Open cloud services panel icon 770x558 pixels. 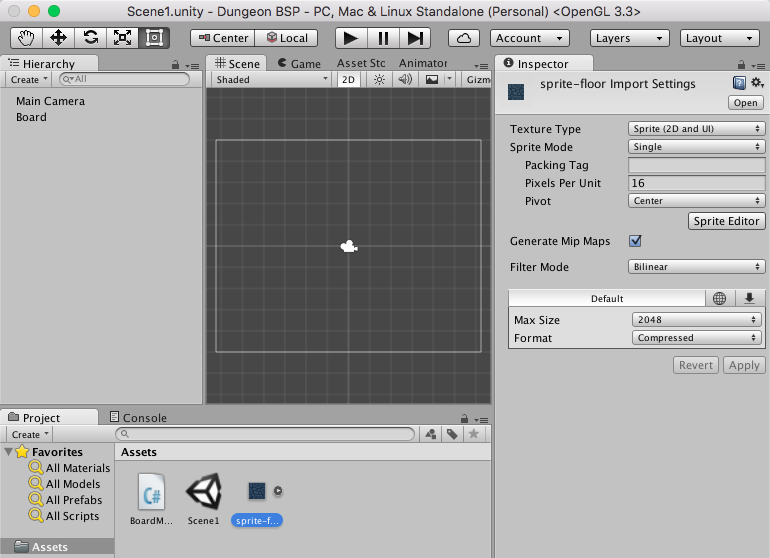tap(464, 38)
